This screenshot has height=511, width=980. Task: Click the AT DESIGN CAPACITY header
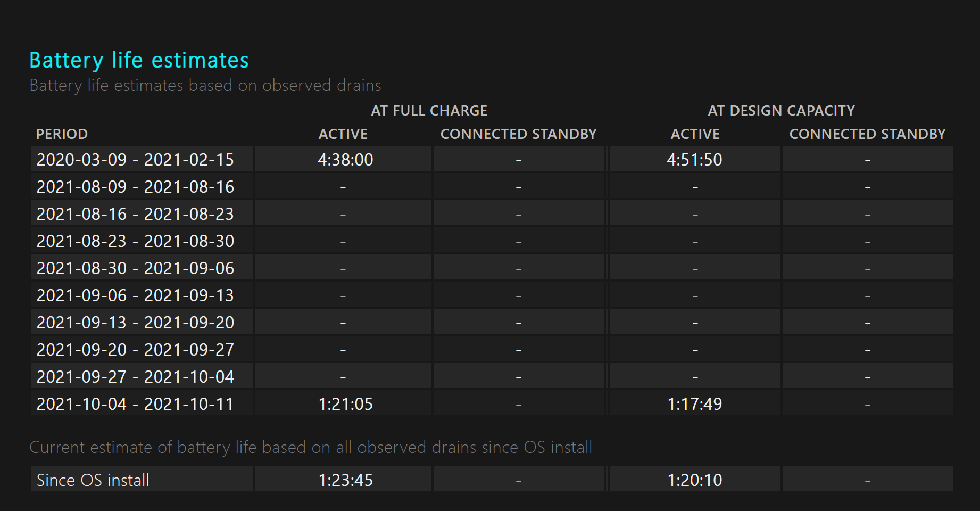pyautogui.click(x=781, y=111)
